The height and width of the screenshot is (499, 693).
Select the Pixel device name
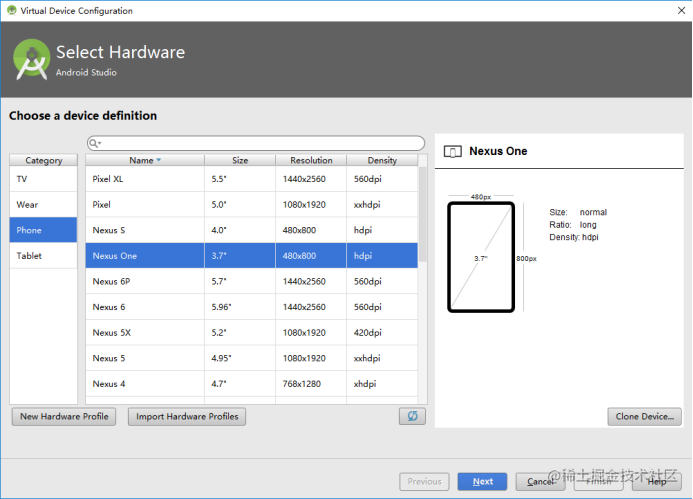coord(101,205)
